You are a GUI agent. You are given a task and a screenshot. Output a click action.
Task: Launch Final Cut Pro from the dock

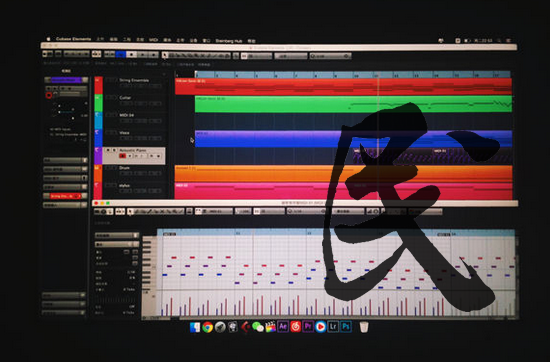(270, 327)
